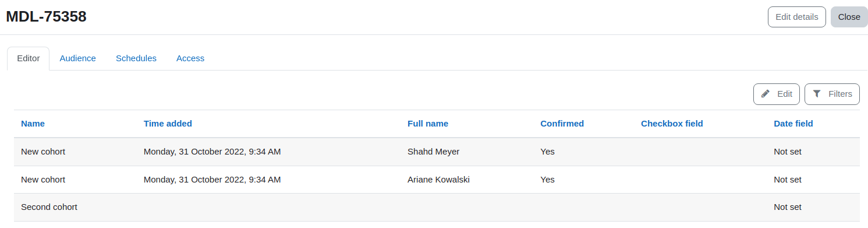Close the MDL-75358 report
868x228 pixels.
pos(849,17)
